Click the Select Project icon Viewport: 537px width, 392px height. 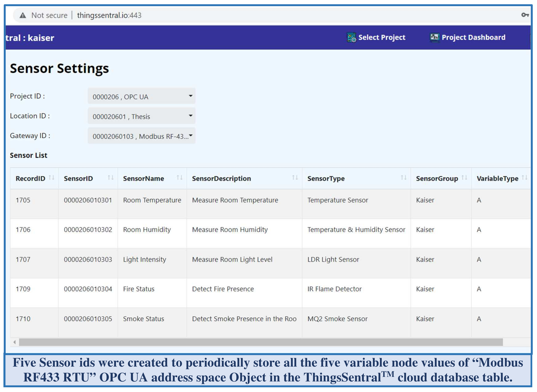[x=351, y=38]
